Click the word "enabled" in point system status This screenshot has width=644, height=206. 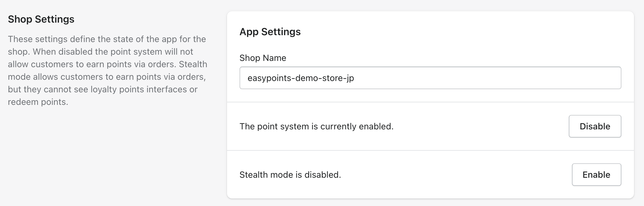[x=376, y=126]
